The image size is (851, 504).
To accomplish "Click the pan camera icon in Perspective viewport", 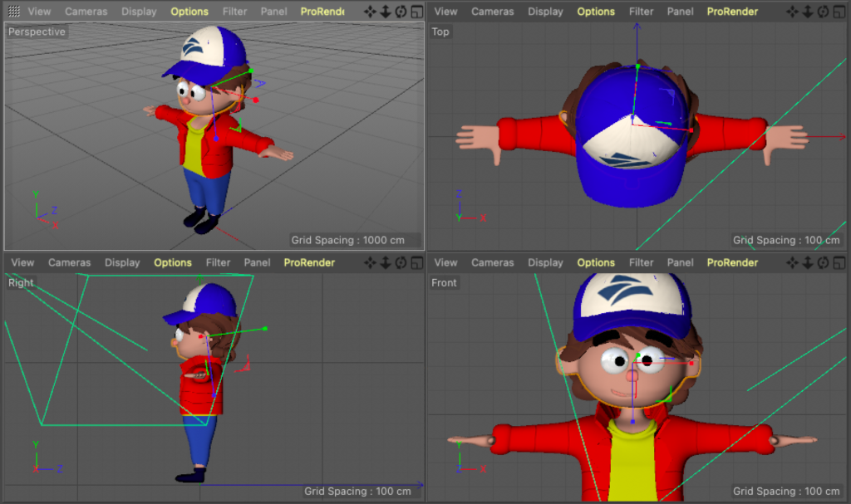I will click(371, 12).
